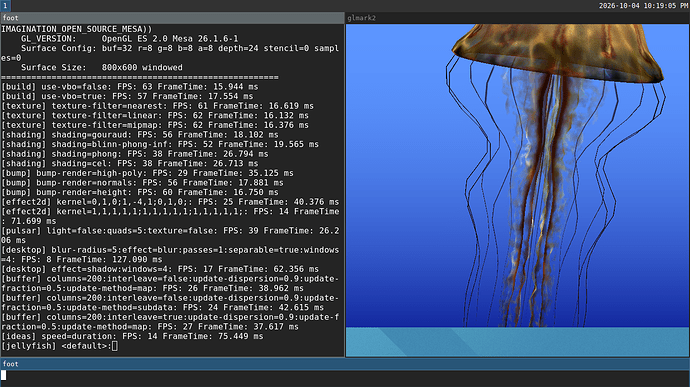690x387 pixels.
Task: Select workspace 1 indicator in top bar
Action: (x=5, y=6)
